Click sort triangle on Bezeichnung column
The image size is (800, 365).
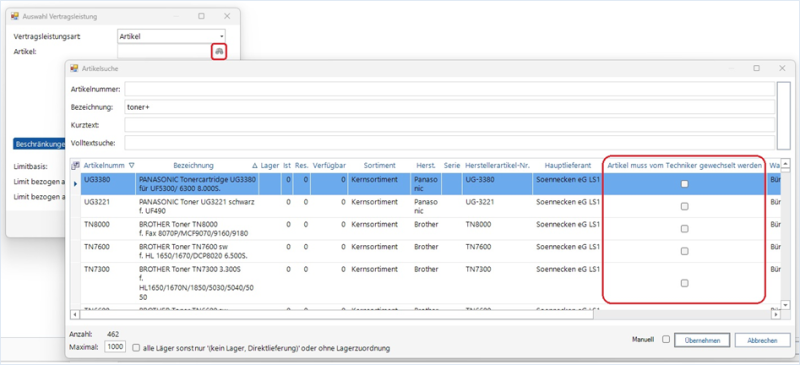[x=255, y=166]
